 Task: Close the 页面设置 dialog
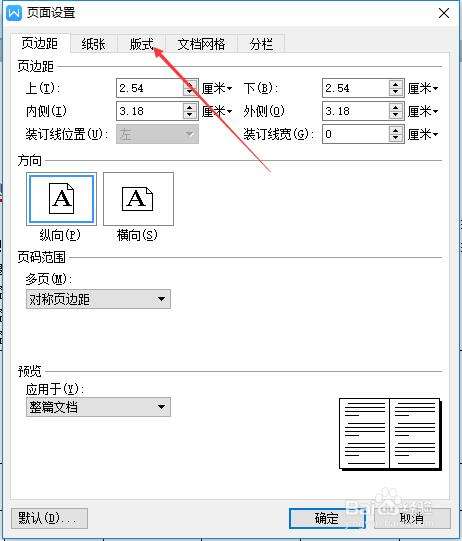(x=444, y=13)
